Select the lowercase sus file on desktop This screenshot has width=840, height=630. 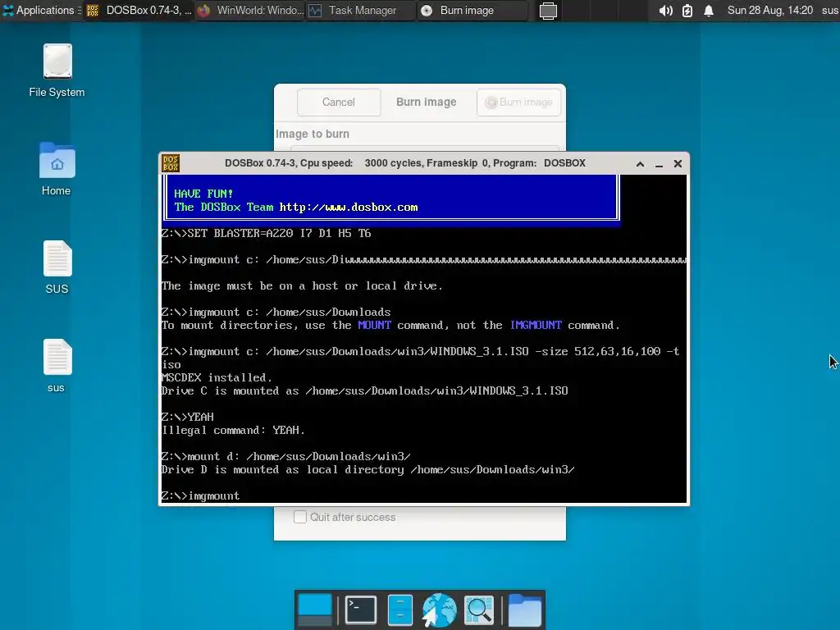(x=57, y=366)
